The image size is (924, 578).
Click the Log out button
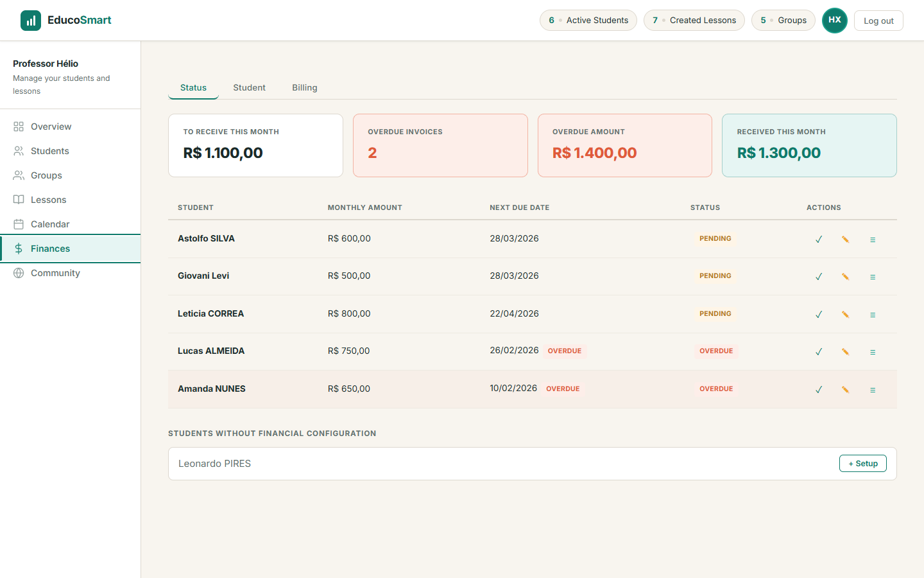point(878,21)
